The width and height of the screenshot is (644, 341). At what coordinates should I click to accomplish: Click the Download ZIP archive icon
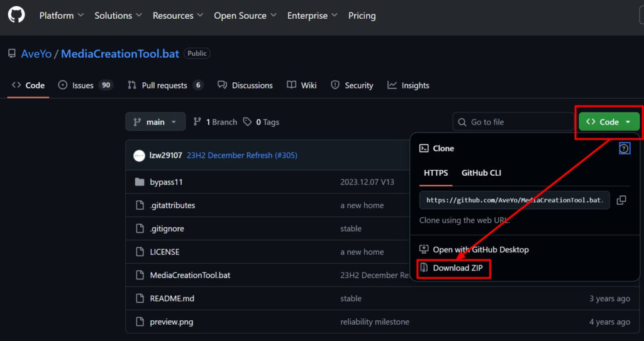[x=424, y=268]
